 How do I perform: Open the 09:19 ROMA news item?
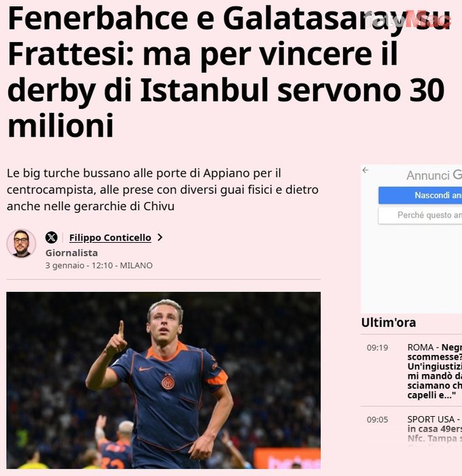point(411,371)
